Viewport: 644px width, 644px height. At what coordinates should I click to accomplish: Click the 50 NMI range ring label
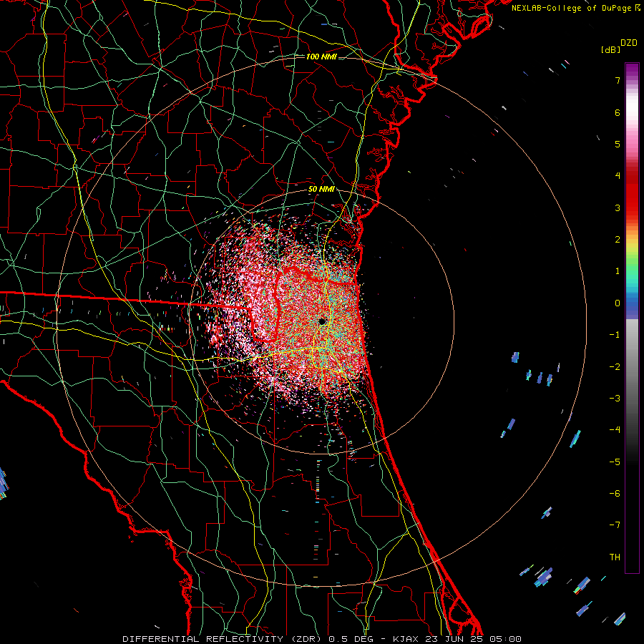coord(321,190)
